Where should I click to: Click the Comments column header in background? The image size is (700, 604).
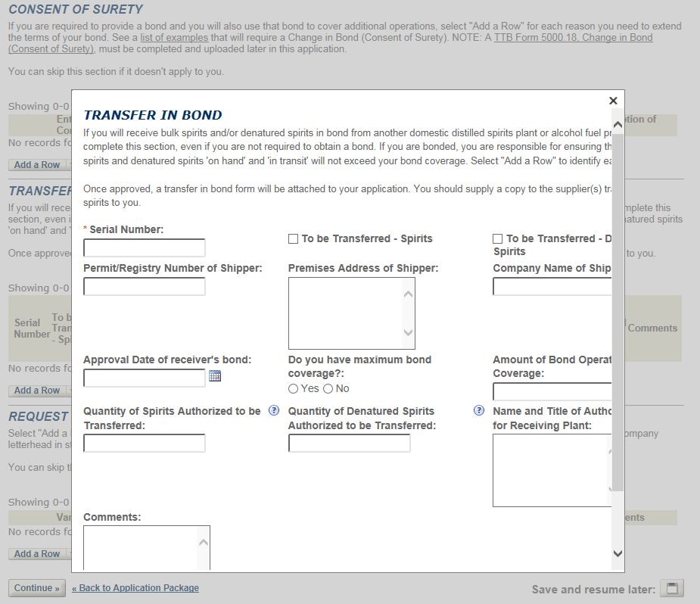[652, 328]
